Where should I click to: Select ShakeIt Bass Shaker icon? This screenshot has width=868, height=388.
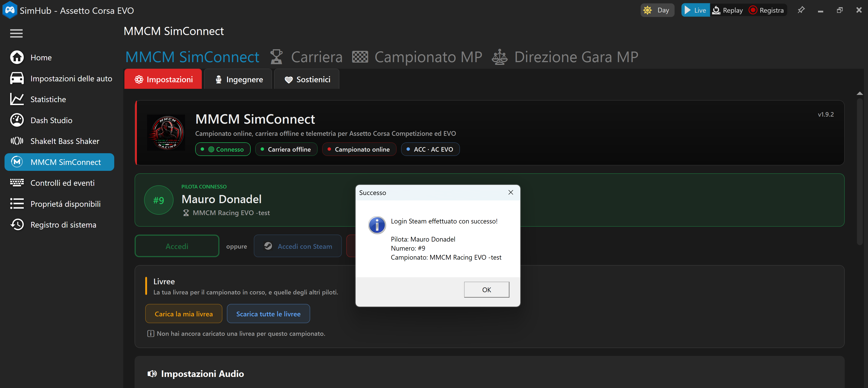pyautogui.click(x=17, y=141)
